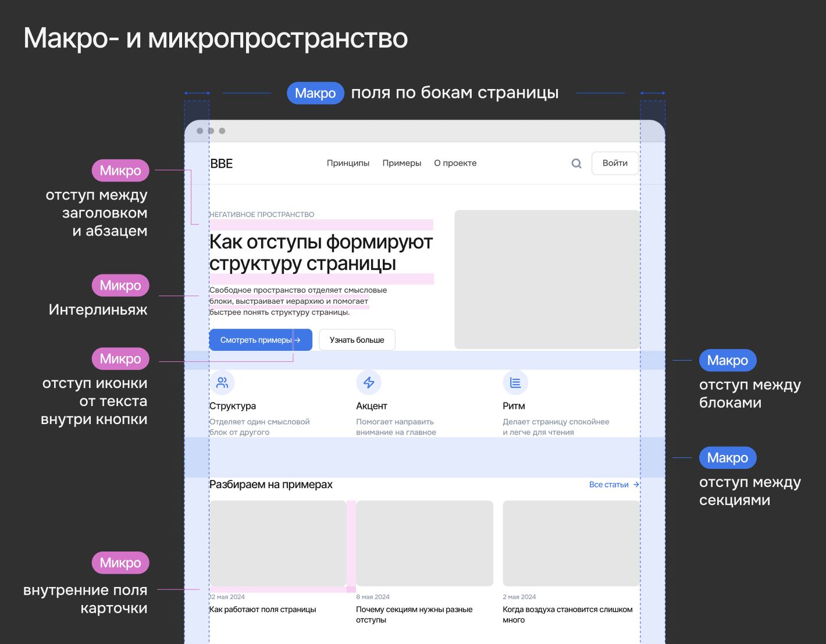The image size is (826, 644).
Task: Open the Принципы menu item
Action: (x=348, y=163)
